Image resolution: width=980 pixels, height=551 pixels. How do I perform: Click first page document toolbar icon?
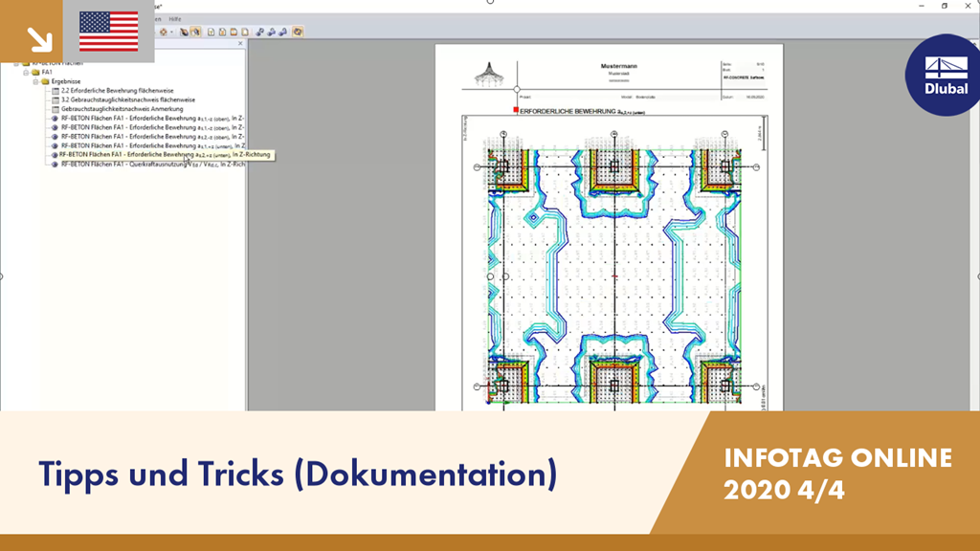pyautogui.click(x=212, y=32)
